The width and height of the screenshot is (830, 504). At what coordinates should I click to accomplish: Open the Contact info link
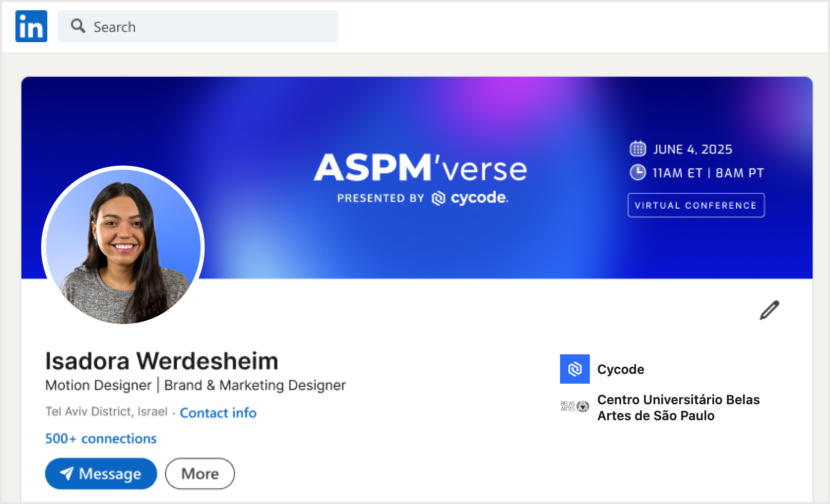tap(218, 412)
